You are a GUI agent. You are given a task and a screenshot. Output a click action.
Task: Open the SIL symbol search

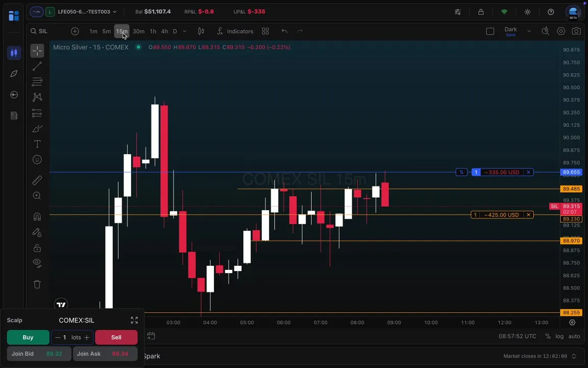point(39,31)
